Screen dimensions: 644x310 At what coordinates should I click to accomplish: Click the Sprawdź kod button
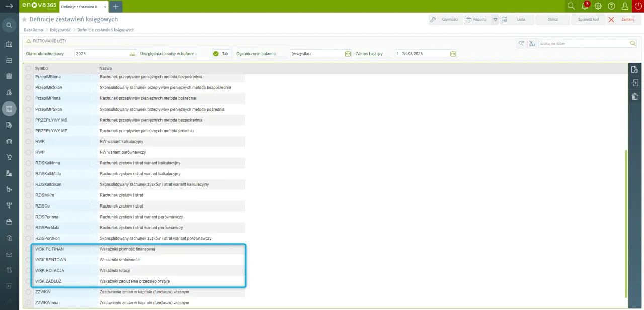coord(588,20)
